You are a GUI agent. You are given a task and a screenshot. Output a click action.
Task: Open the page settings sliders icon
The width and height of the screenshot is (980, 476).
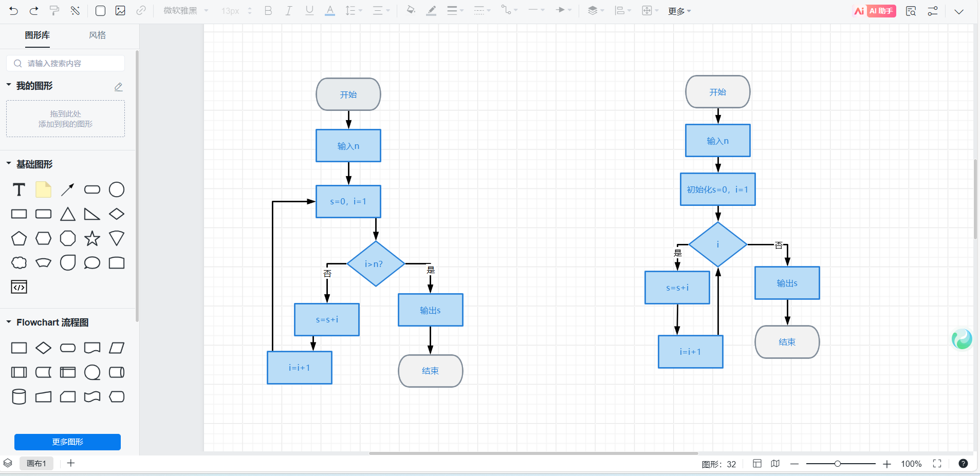[x=933, y=11]
